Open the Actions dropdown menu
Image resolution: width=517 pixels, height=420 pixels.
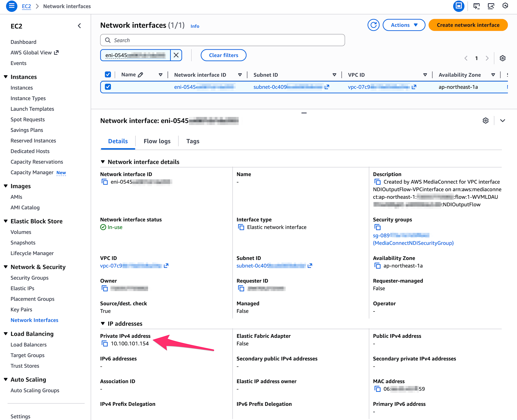404,25
